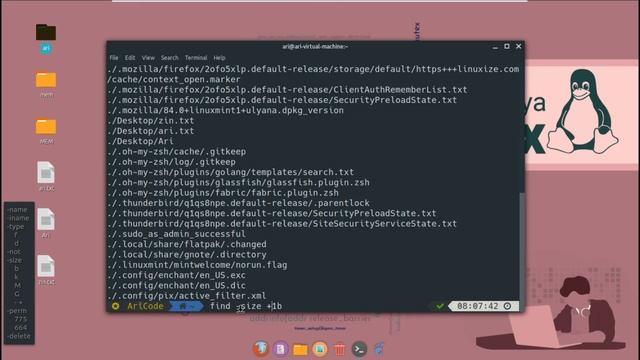
Task: Click the './Desktop/ari.txt' output line
Action: pyautogui.click(x=151, y=131)
